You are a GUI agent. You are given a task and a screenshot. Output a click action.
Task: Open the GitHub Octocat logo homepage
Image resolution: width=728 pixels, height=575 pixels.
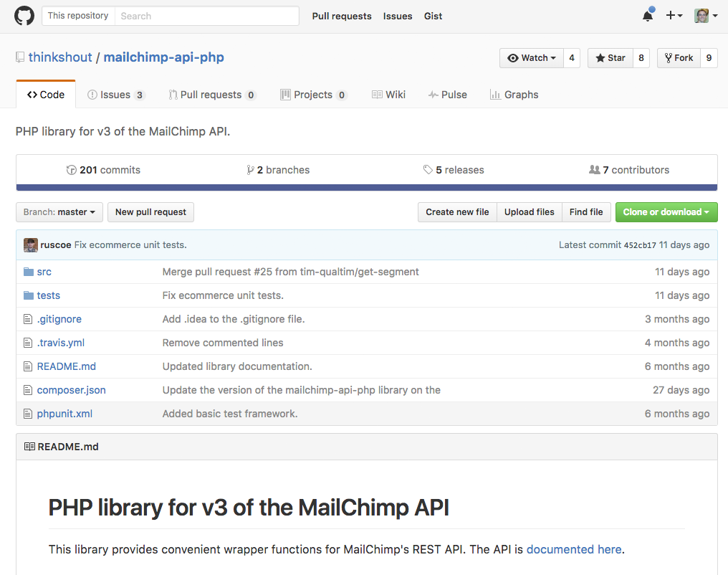click(24, 16)
